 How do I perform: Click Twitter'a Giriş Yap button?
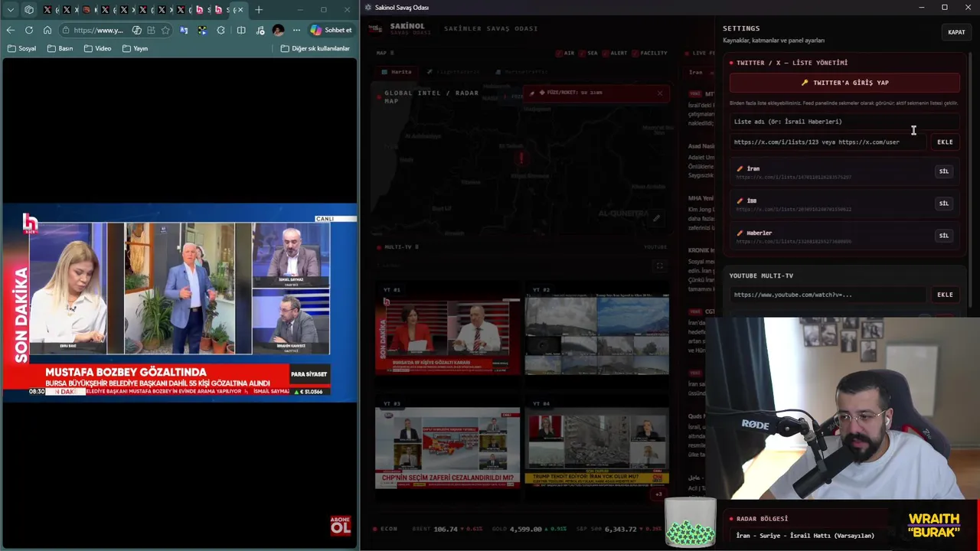pyautogui.click(x=844, y=83)
